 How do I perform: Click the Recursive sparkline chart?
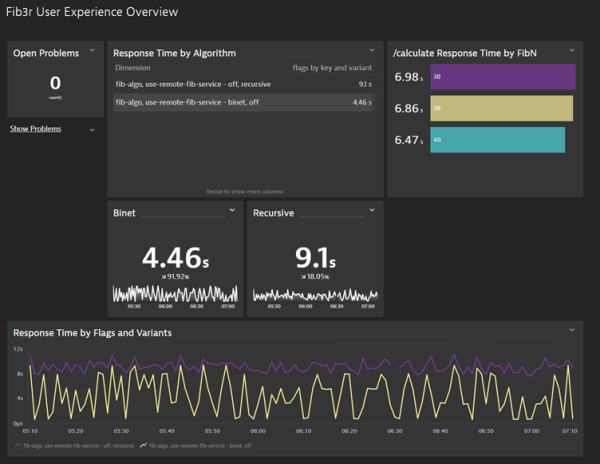(315, 295)
